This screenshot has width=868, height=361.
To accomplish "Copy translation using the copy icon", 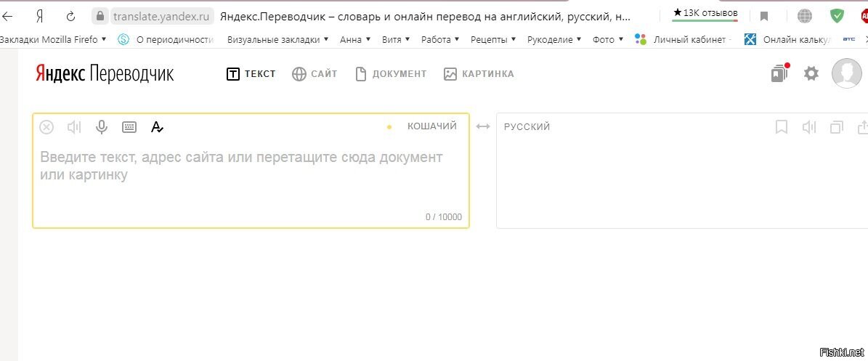I will pos(837,127).
